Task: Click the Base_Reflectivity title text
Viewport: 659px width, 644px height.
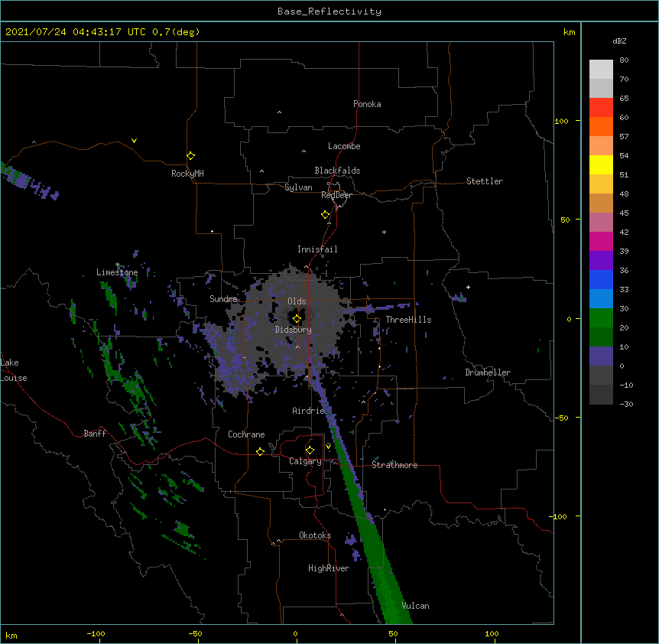Action: tap(329, 11)
